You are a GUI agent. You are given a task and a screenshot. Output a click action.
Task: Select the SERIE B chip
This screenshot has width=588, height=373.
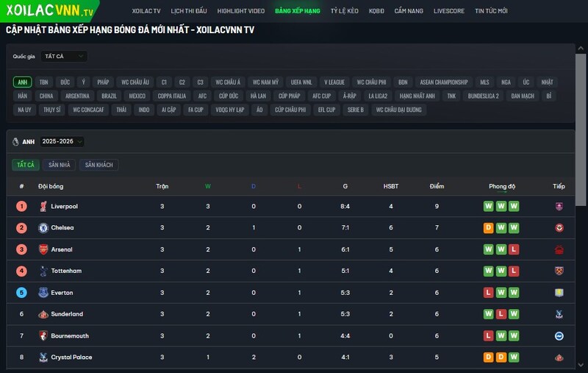(x=356, y=110)
